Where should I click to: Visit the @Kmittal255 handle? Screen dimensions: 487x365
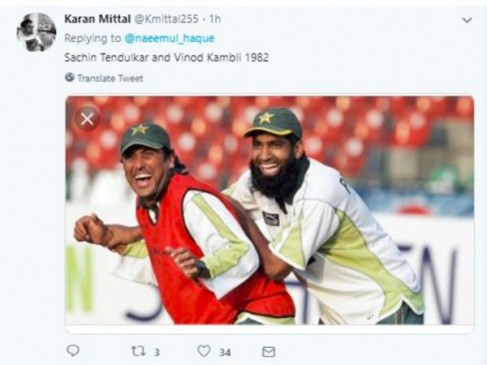point(166,19)
